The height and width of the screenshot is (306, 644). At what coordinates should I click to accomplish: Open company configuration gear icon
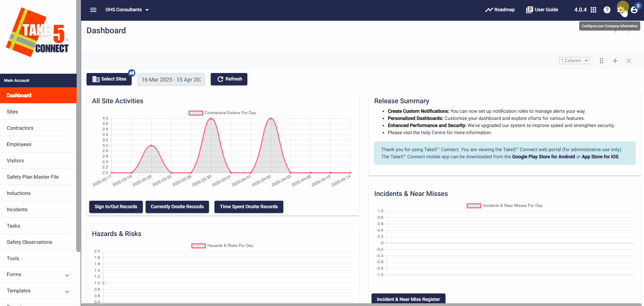click(x=621, y=10)
